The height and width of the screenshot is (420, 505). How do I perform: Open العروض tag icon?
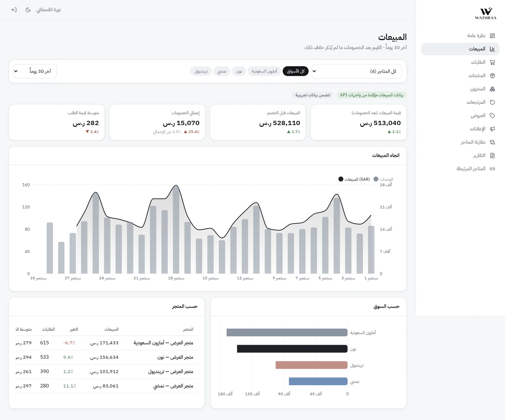point(492,115)
